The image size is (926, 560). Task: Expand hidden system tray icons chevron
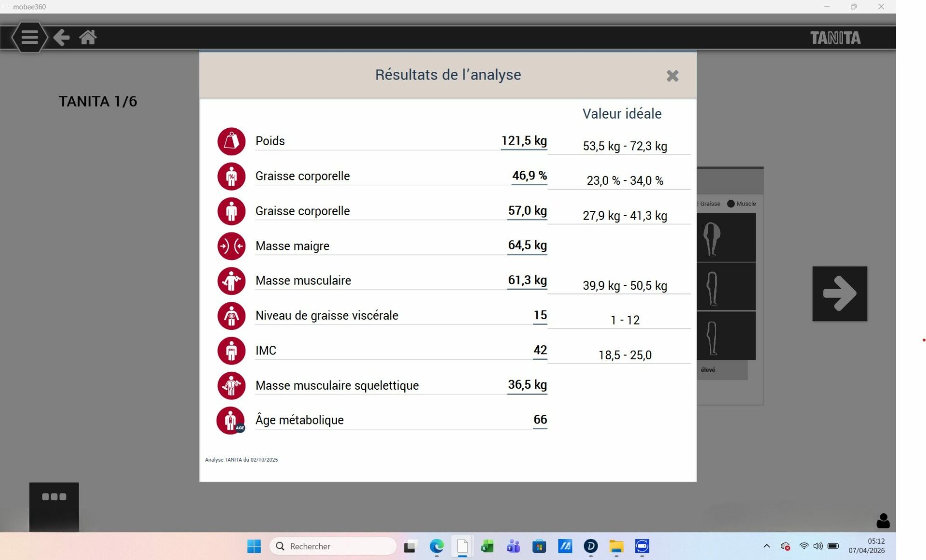766,546
